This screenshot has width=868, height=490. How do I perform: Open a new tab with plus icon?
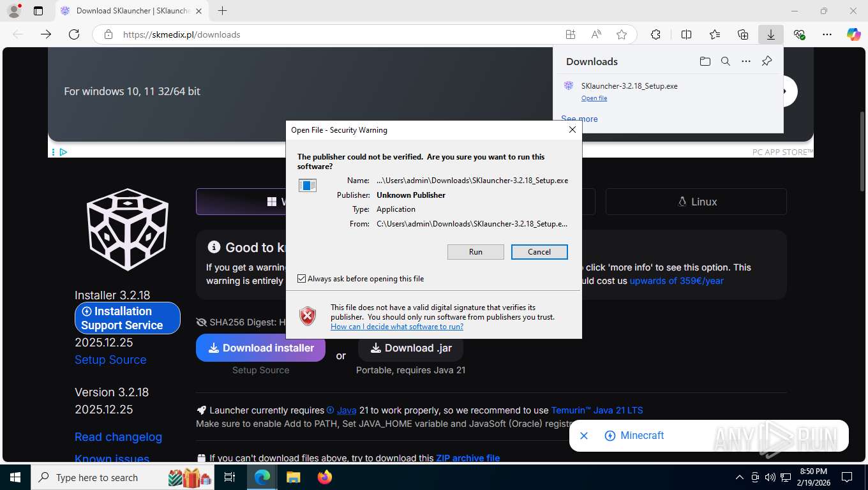click(x=222, y=11)
